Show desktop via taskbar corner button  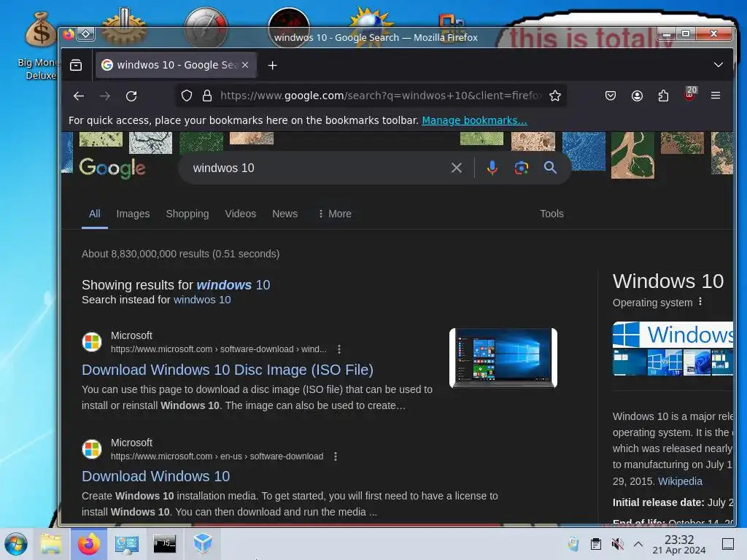coord(728,544)
